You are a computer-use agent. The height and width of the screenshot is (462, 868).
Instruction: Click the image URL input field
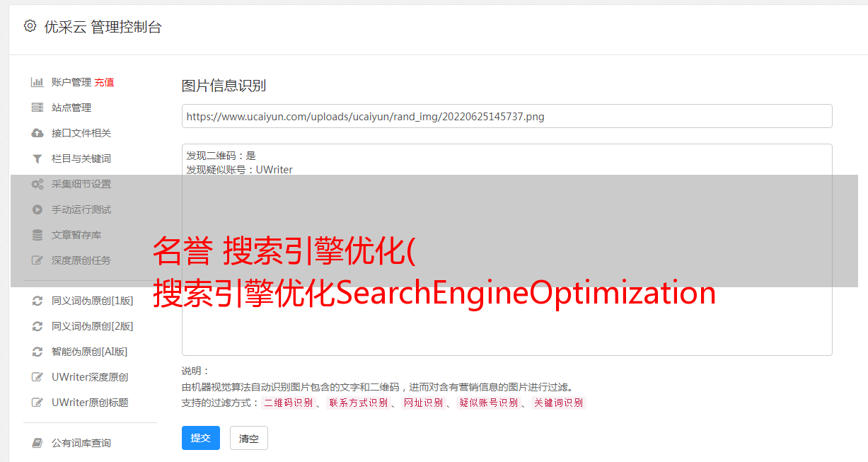507,116
